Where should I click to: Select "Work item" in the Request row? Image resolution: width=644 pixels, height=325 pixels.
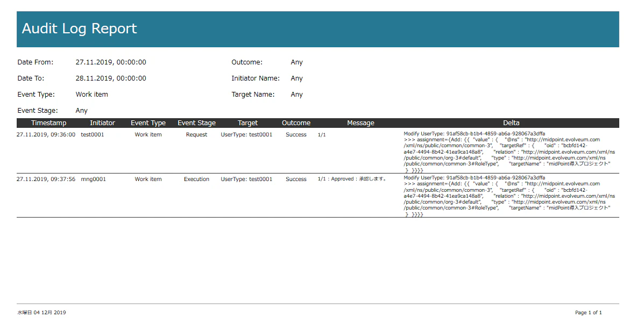tap(148, 134)
